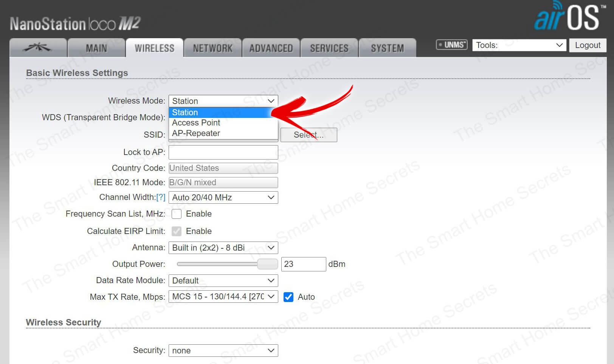Expand the Security dropdown
The height and width of the screenshot is (364, 614).
point(223,351)
